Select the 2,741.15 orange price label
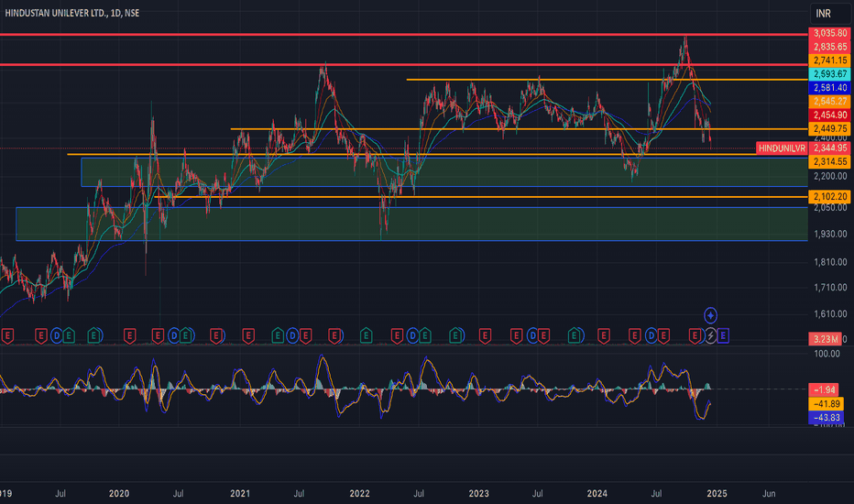This screenshot has width=854, height=504. coord(830,60)
